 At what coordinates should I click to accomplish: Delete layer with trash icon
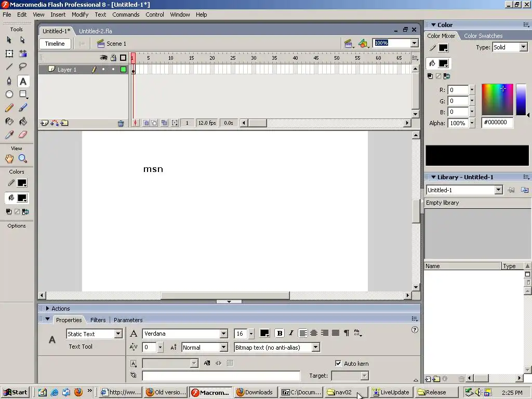click(x=121, y=124)
